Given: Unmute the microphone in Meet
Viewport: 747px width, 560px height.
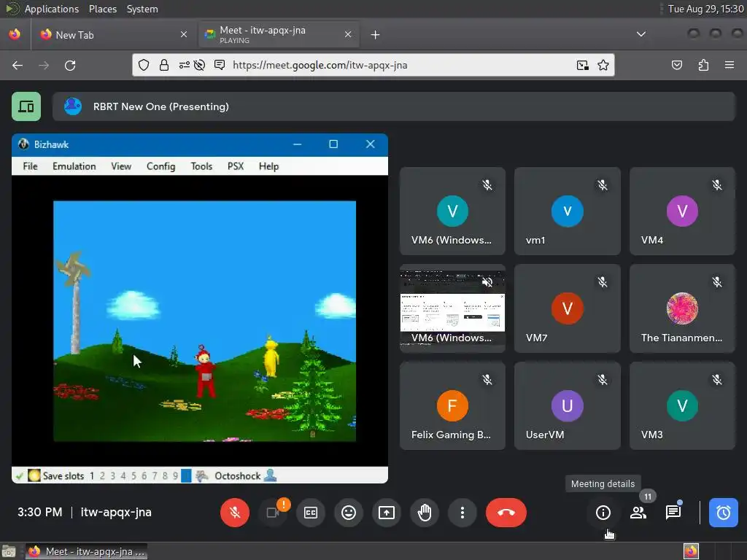Looking at the screenshot, I should coord(234,513).
